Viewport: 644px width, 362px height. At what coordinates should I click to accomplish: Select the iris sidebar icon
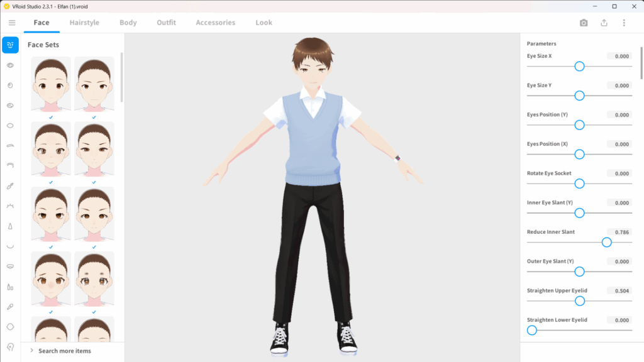click(x=10, y=85)
